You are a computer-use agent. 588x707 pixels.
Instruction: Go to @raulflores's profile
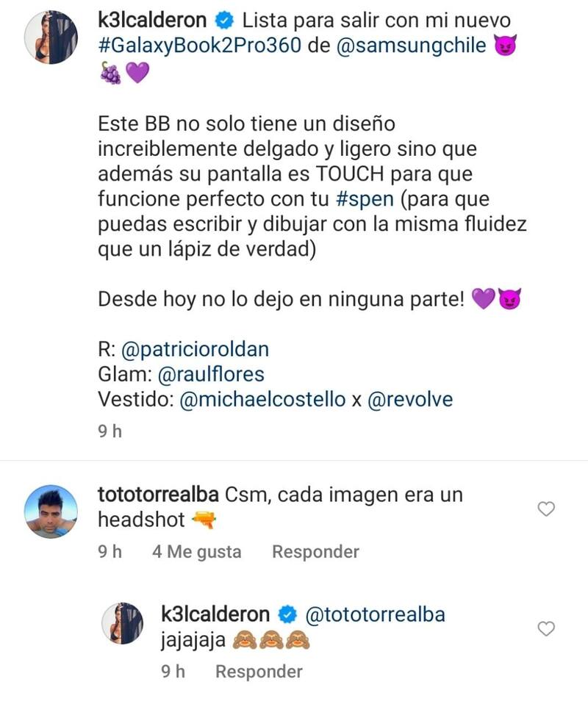210,374
